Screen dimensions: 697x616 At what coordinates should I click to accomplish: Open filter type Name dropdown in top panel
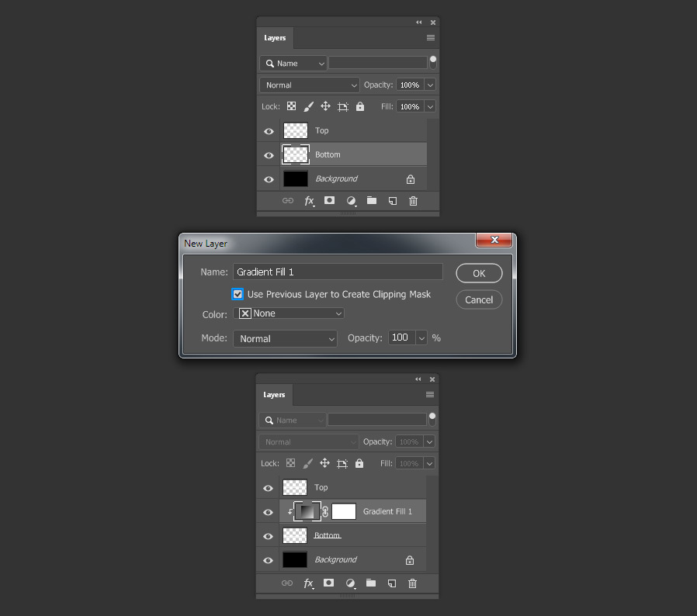click(x=293, y=64)
